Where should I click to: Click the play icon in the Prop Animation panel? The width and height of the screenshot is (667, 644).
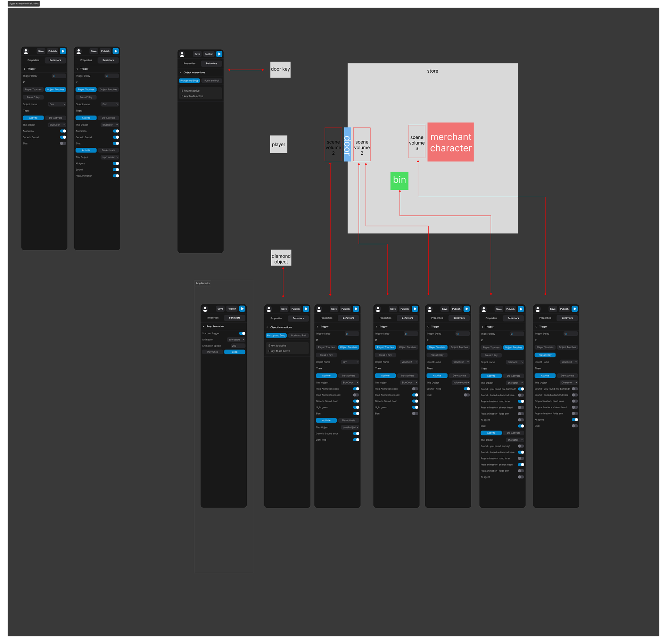pyautogui.click(x=242, y=309)
